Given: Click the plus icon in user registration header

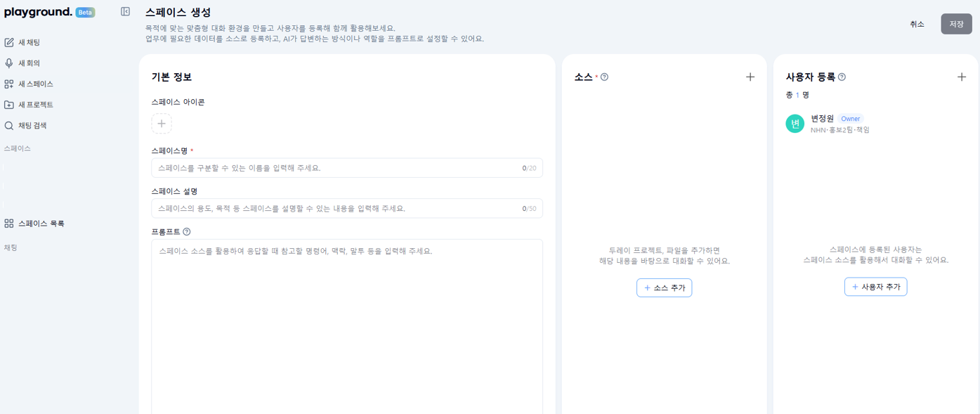Looking at the screenshot, I should [x=962, y=77].
